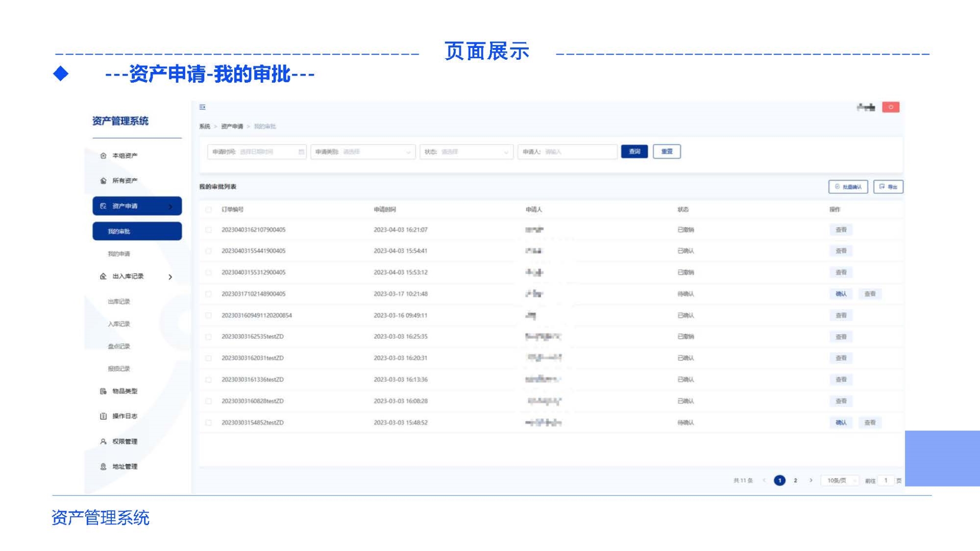Screen dimensions: 980x551
Task: Click the 所有资产 icon in sidebar
Action: [x=104, y=181]
